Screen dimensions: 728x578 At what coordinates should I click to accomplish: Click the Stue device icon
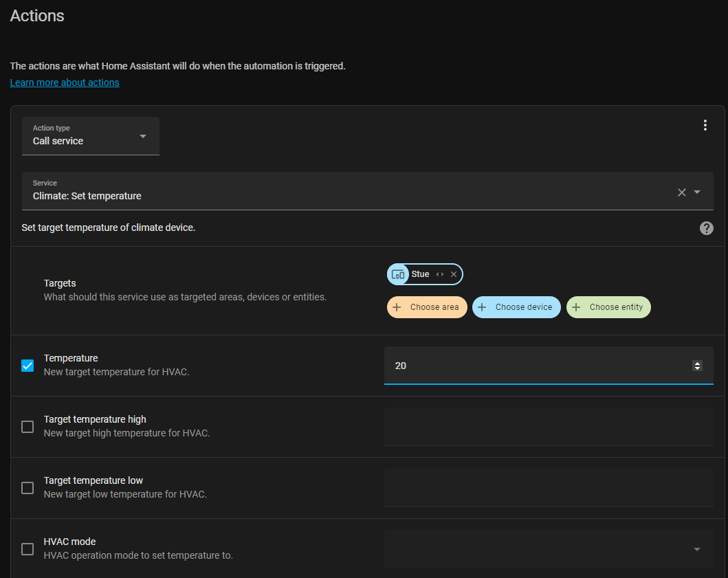[398, 274]
